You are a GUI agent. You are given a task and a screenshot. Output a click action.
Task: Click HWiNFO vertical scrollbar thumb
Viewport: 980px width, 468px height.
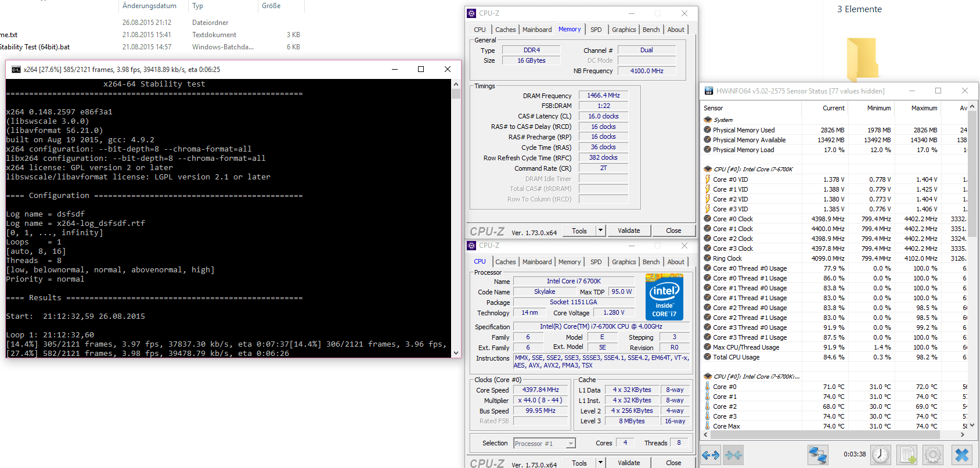[972, 174]
